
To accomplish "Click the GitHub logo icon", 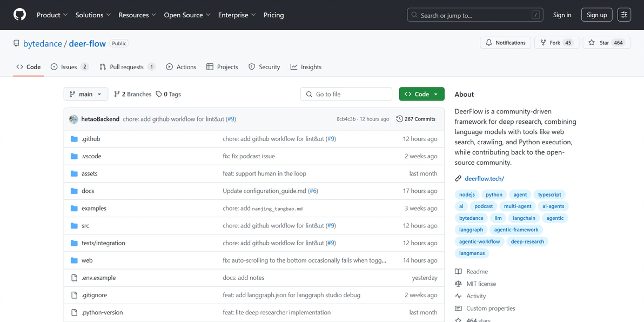I will [x=19, y=15].
